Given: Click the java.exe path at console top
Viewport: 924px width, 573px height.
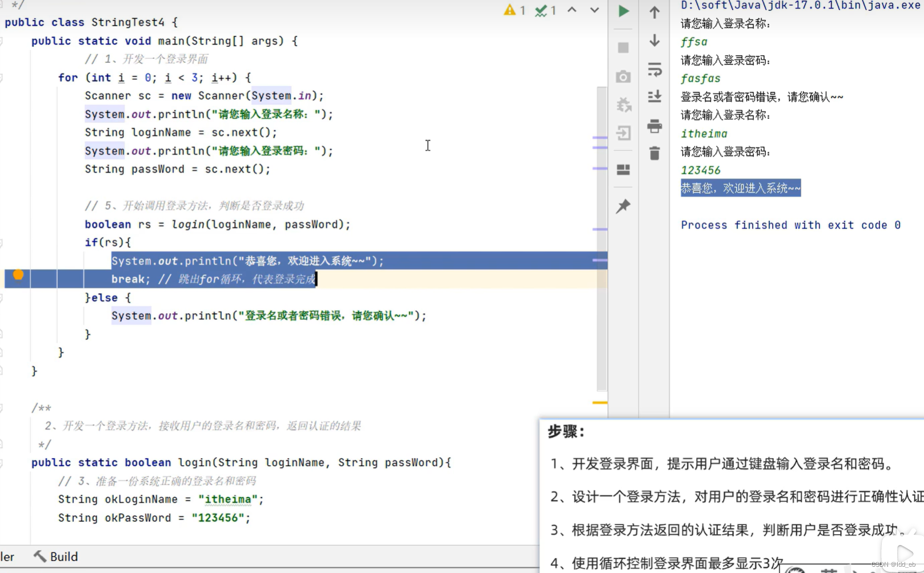Looking at the screenshot, I should point(800,5).
